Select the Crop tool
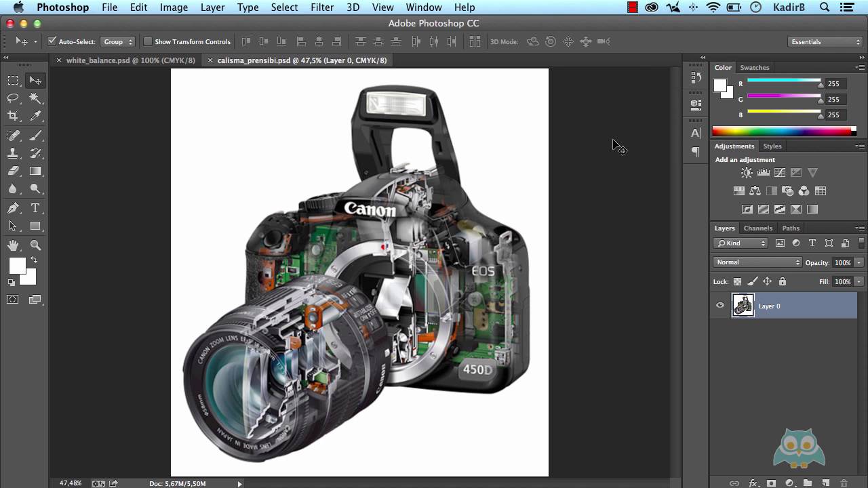This screenshot has height=488, width=868. pyautogui.click(x=13, y=116)
